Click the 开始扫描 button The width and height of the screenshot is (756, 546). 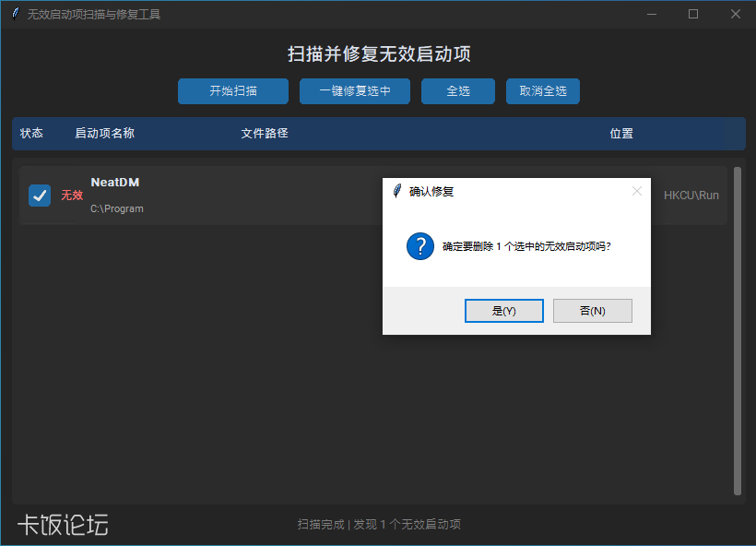[x=233, y=91]
